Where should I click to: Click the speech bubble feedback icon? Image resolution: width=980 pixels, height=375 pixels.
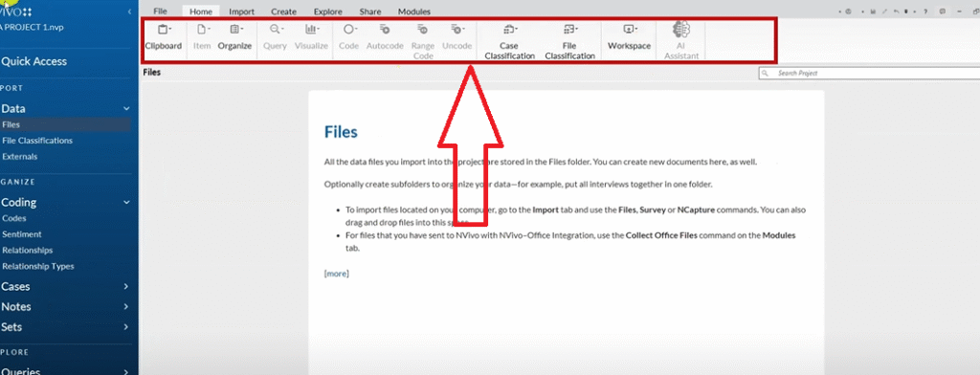point(943,11)
